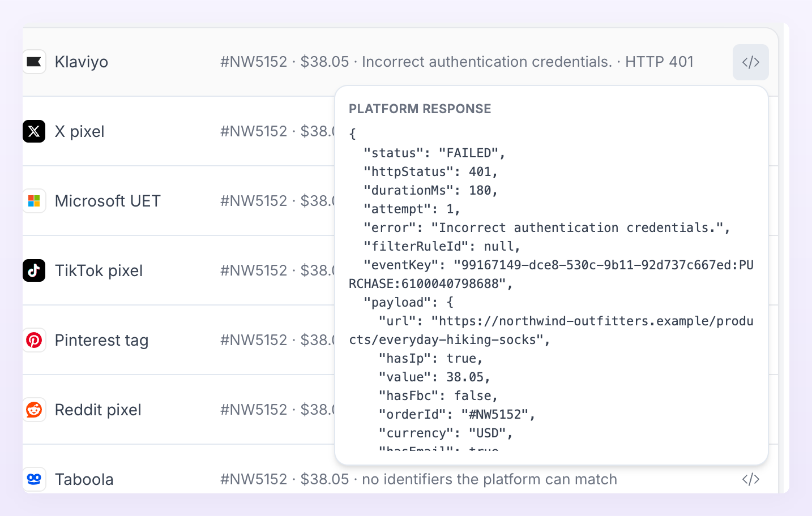Click the "status": "FAILED" line
The image size is (812, 516).
434,153
